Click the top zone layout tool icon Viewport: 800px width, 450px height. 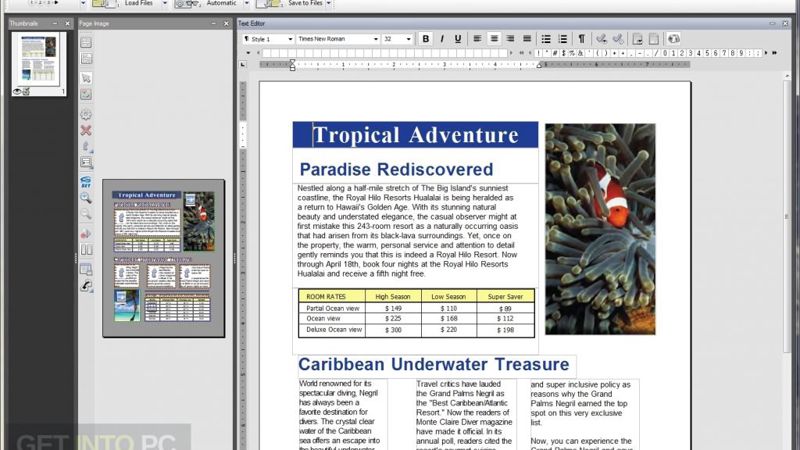[86, 42]
